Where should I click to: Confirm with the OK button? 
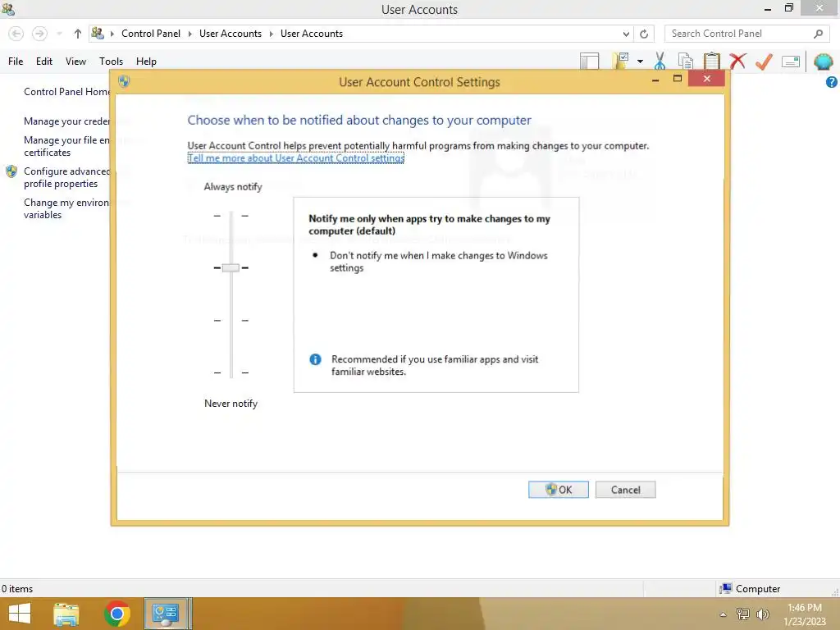[x=558, y=490]
